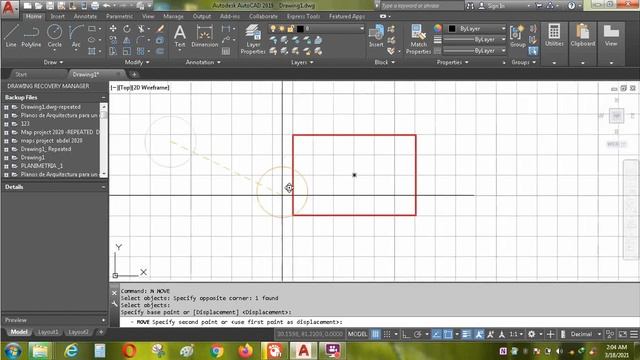This screenshot has width=640, height=360.
Task: Click the customization menu button in status bar
Action: click(634, 334)
